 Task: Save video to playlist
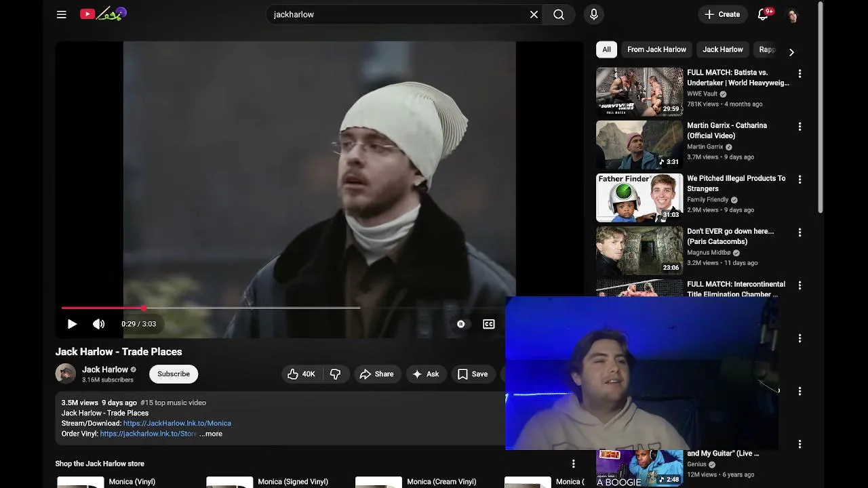(x=473, y=374)
